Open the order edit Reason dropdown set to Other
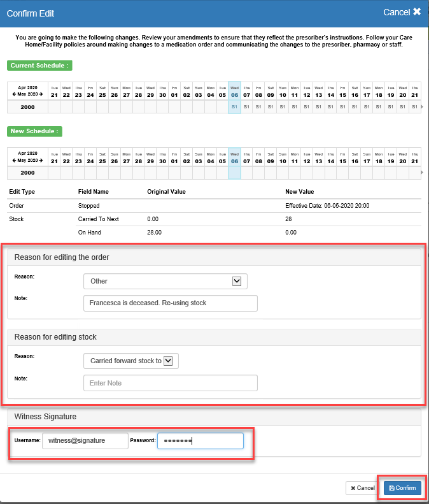 pos(165,281)
